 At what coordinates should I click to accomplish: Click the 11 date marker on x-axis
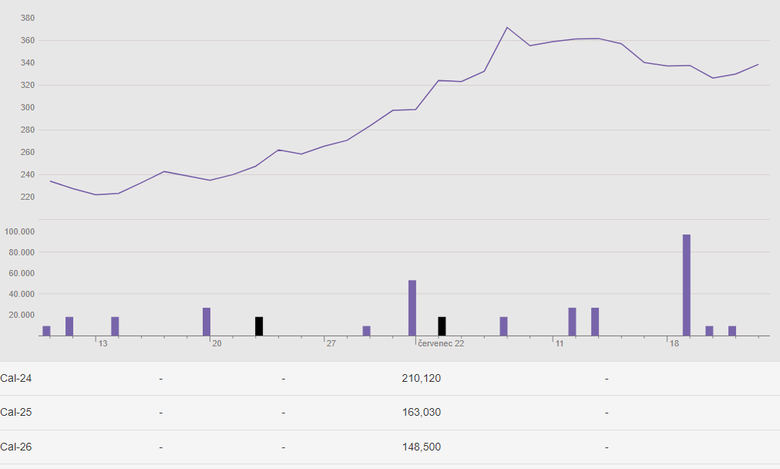[x=560, y=343]
